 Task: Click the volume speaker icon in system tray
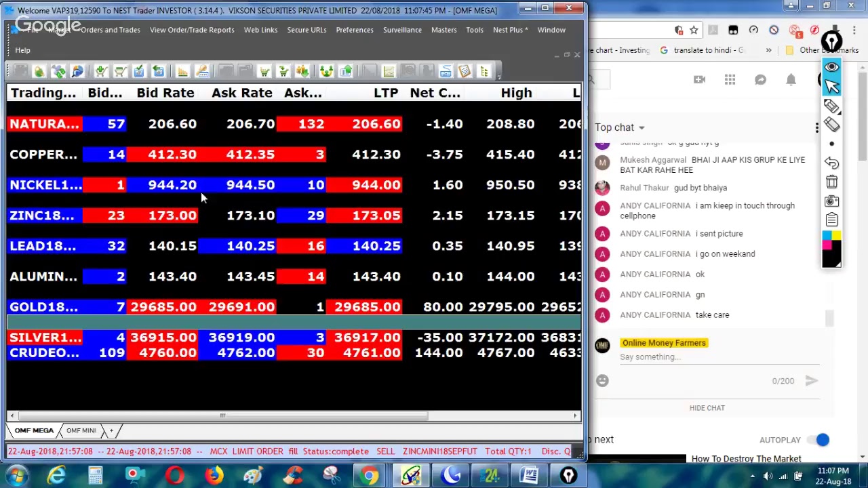coord(768,476)
